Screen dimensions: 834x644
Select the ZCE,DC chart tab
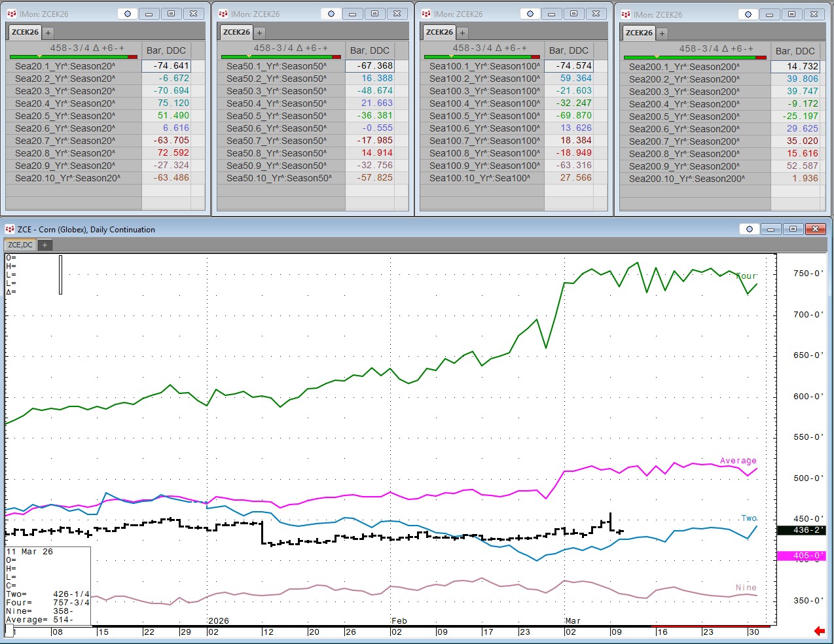(x=20, y=245)
